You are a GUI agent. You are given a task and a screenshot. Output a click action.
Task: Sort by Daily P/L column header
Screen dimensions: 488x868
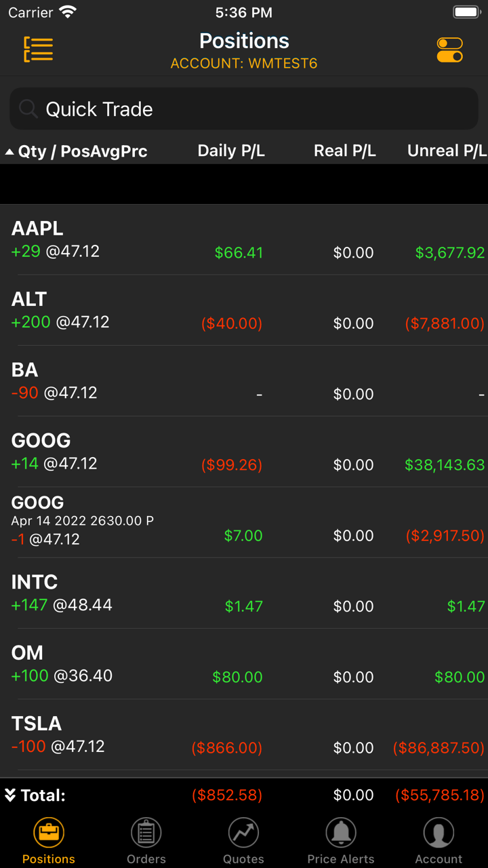231,151
